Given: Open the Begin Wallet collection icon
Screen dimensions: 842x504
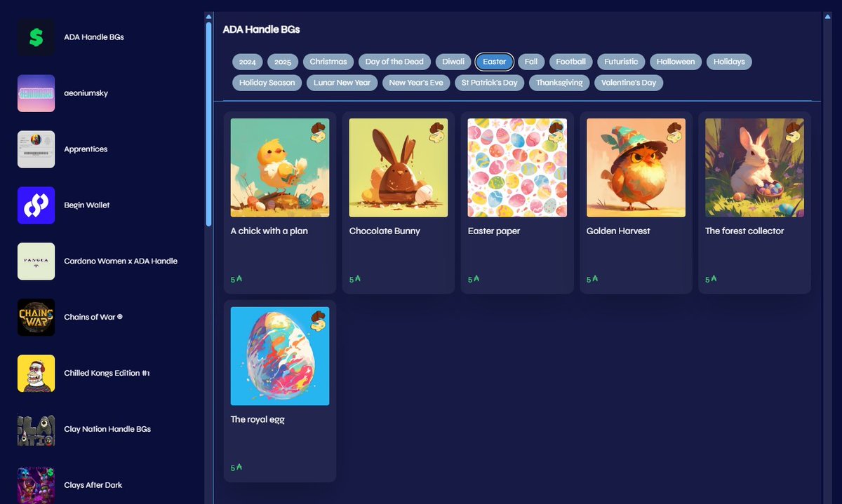Looking at the screenshot, I should point(36,205).
